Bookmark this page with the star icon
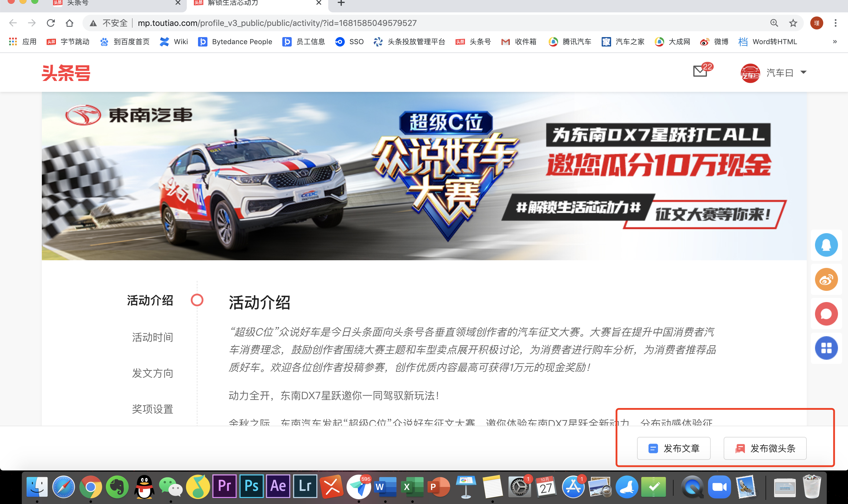Viewport: 848px width, 504px height. point(793,23)
